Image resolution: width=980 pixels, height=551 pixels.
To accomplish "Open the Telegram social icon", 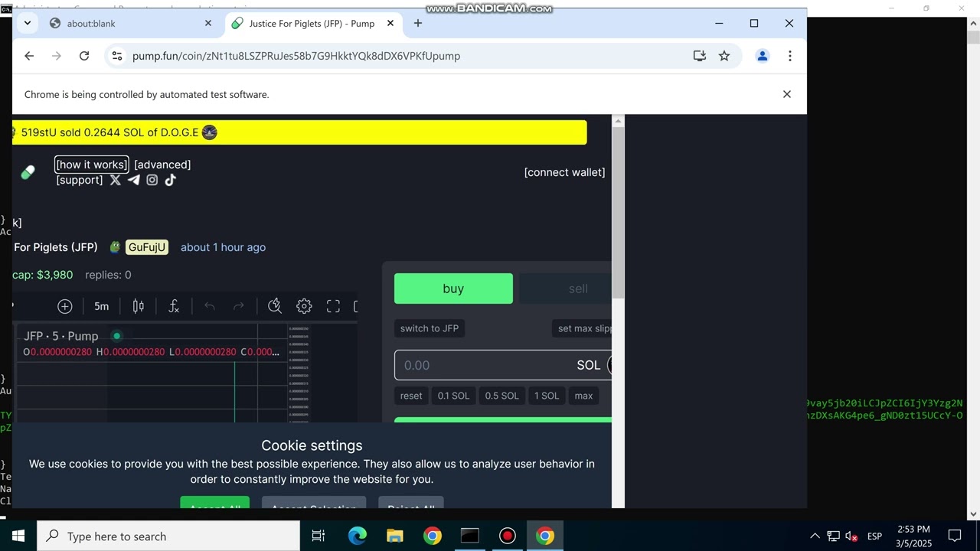I will [133, 180].
